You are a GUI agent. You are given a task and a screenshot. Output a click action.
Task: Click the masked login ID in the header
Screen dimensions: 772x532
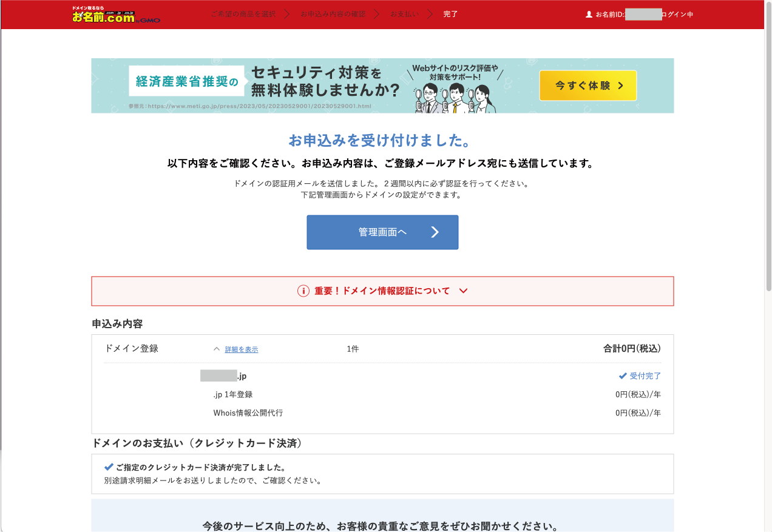click(645, 14)
